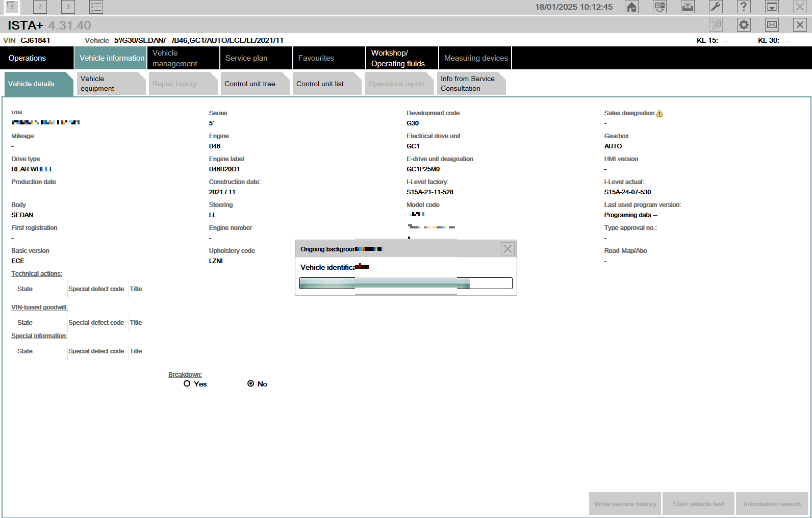Screen dimensions: 812x518
Task: Select the Vehicle details subtab
Action: [39, 84]
